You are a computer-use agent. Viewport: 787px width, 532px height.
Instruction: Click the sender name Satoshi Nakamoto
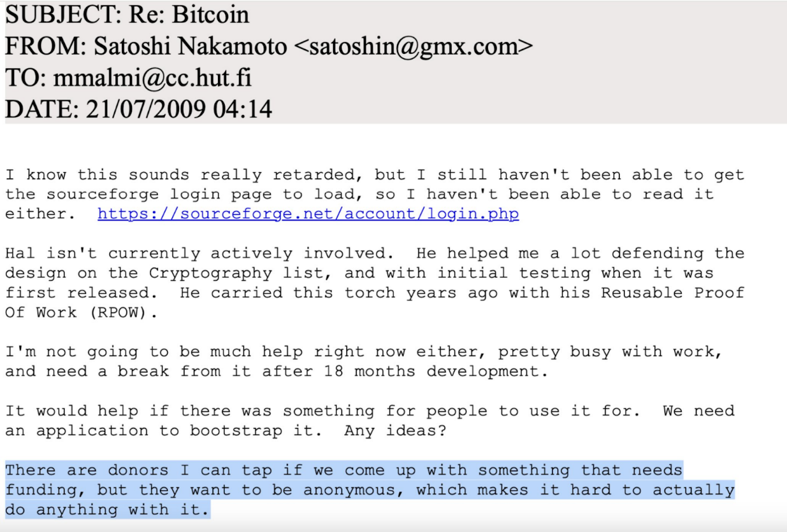(x=190, y=46)
